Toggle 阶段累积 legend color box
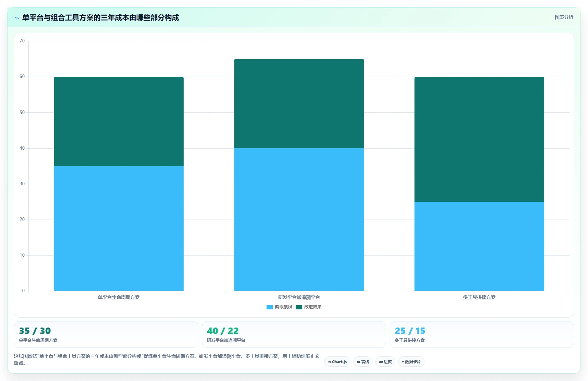This screenshot has width=588, height=381. tap(270, 307)
